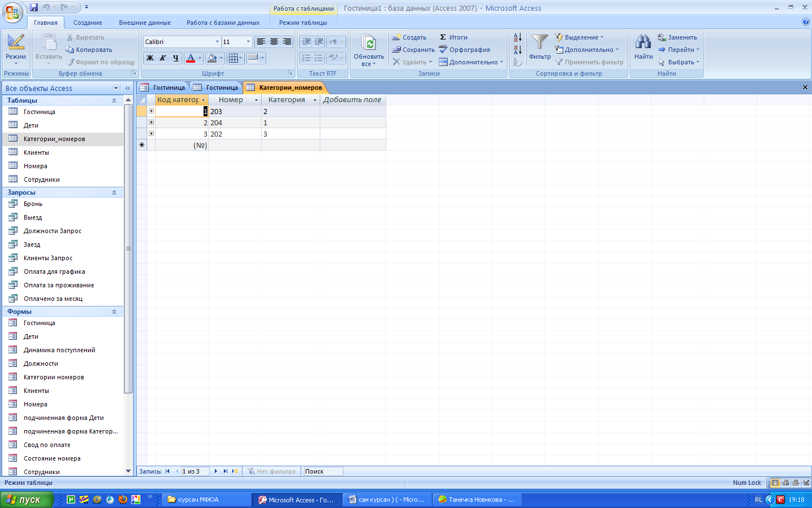Collapse the Запросы group
812x508 pixels.
[114, 192]
